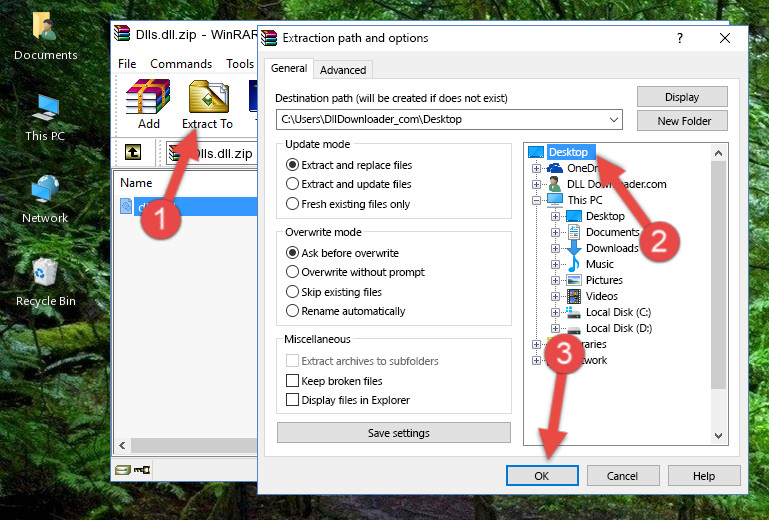The width and height of the screenshot is (769, 520).
Task: Click the New Folder button
Action: tap(682, 121)
